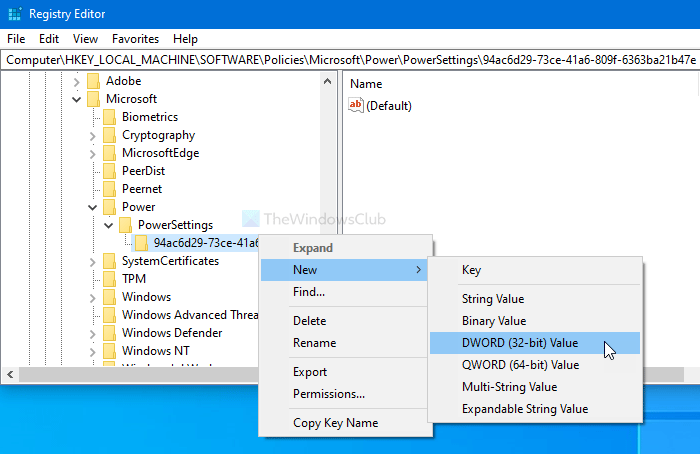The height and width of the screenshot is (454, 700).
Task: Click the TPM folder icon
Action: 109,279
